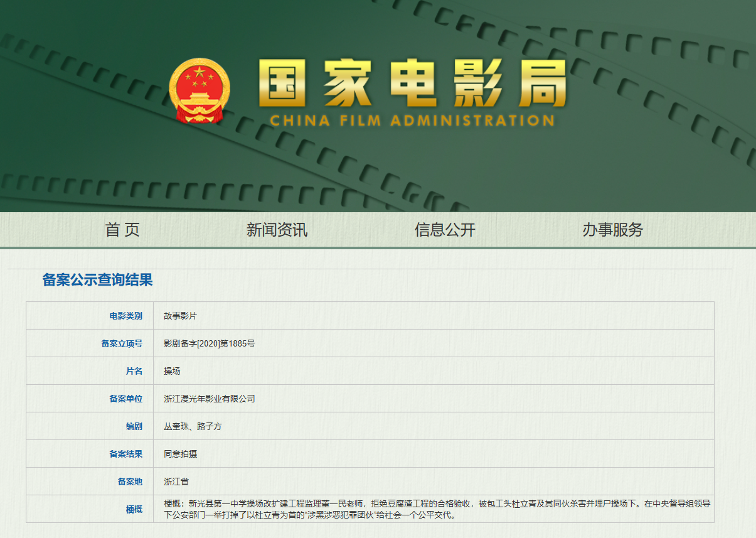
Task: Click the 梗概 synopsis paragraph
Action: point(437,509)
